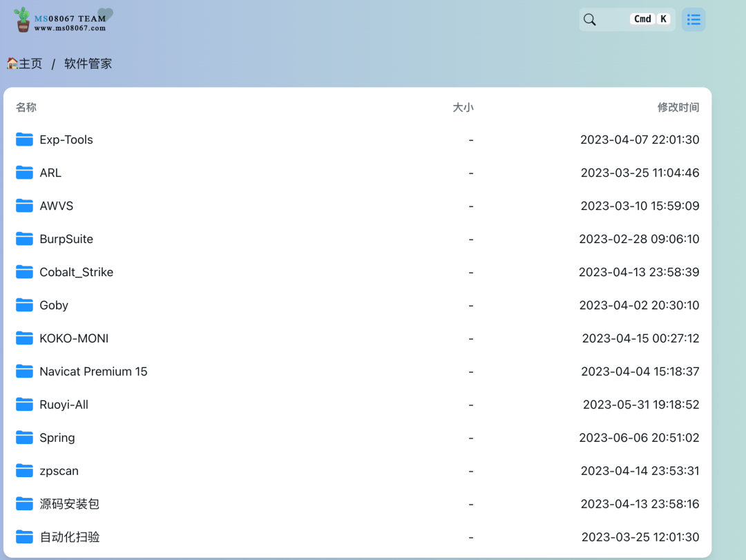Click the date 2023-02-28 09:06:10
746x560 pixels.
pyautogui.click(x=639, y=239)
